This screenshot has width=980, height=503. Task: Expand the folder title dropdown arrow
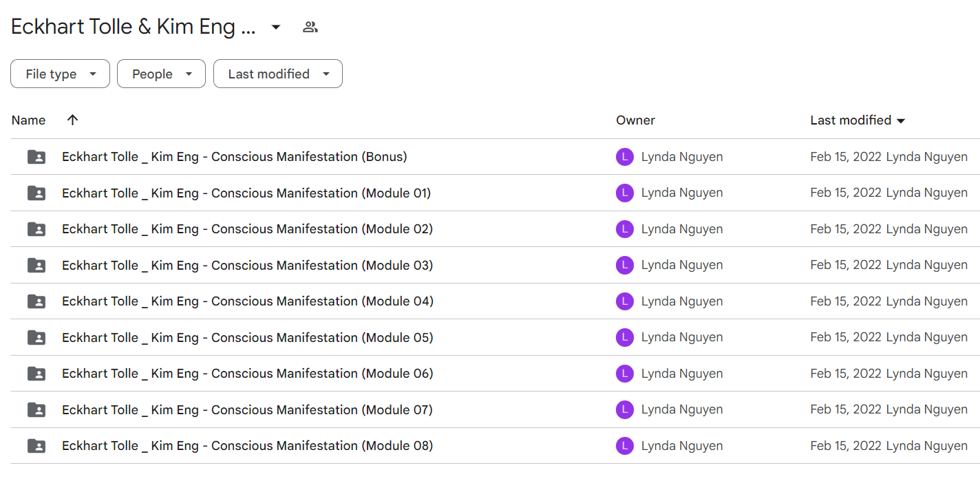[x=276, y=28]
